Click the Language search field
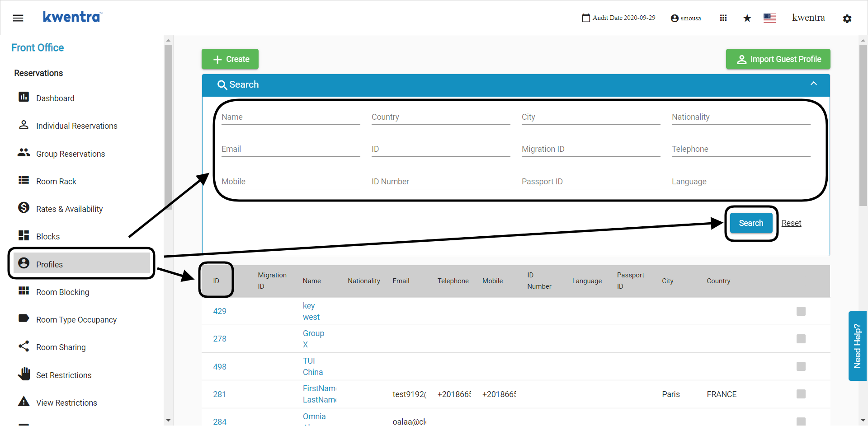 pos(741,182)
